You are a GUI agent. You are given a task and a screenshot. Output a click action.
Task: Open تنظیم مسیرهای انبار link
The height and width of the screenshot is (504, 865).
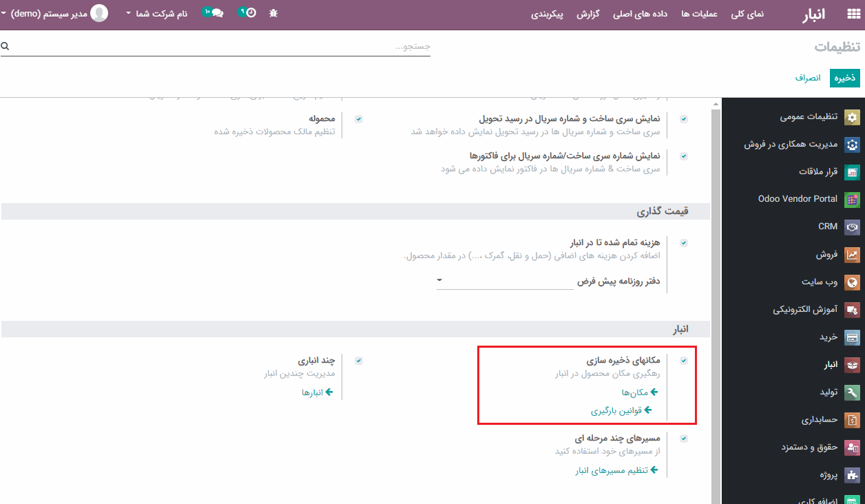pos(612,470)
